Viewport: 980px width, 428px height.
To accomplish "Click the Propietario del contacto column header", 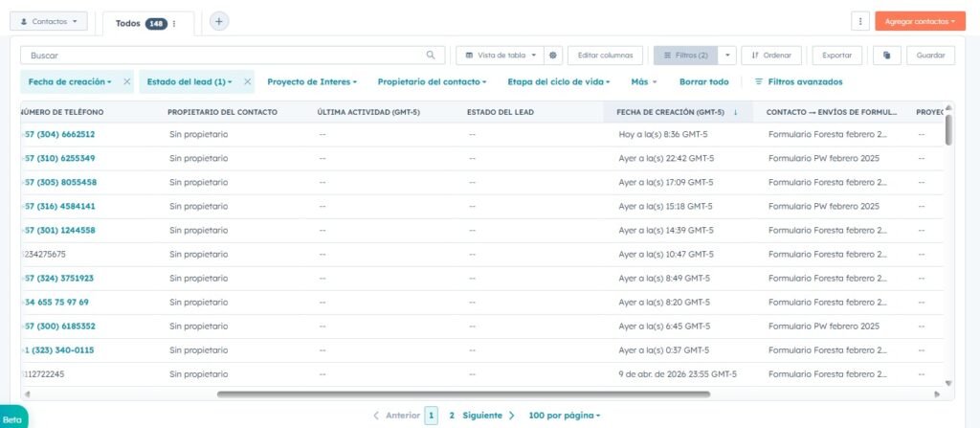I will tap(222, 112).
